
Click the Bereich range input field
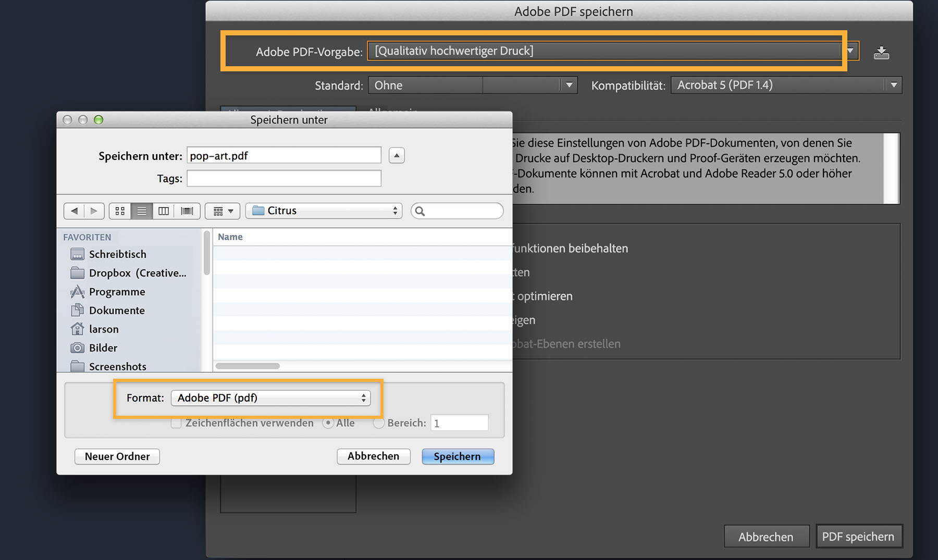[x=460, y=423]
